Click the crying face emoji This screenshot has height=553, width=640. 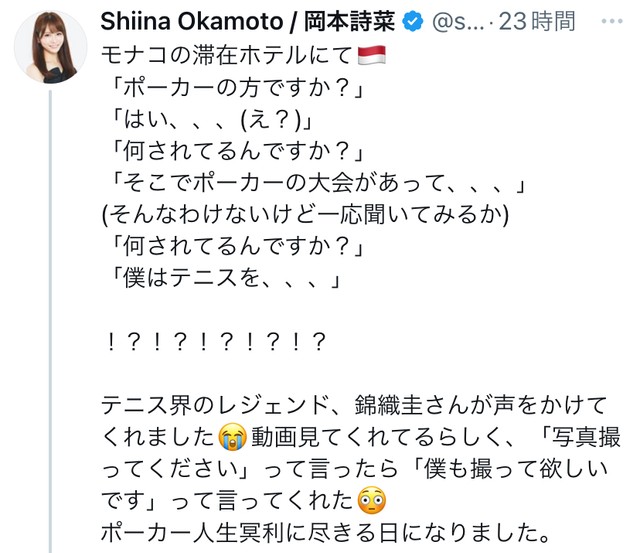232,437
